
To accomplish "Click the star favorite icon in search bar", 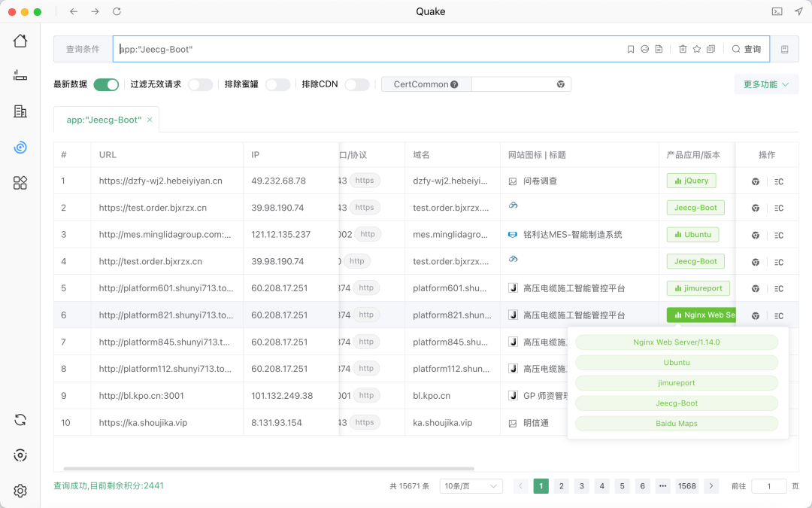I will [x=697, y=49].
